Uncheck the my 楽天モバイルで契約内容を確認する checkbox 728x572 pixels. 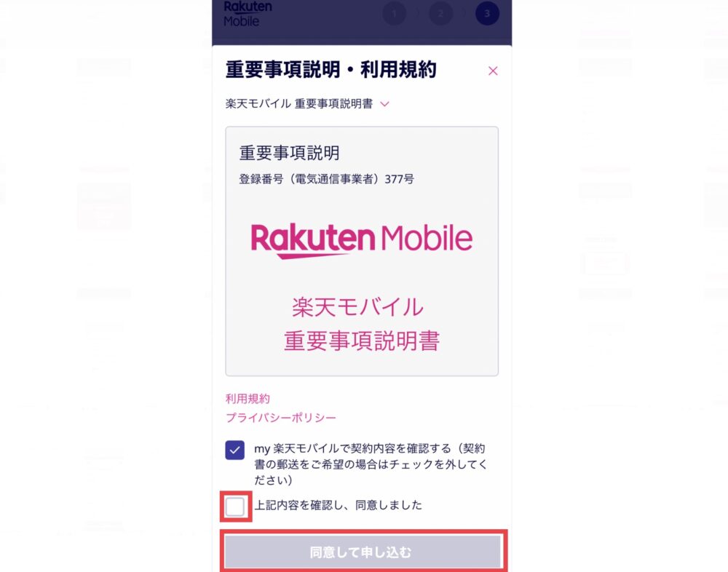[x=235, y=450]
